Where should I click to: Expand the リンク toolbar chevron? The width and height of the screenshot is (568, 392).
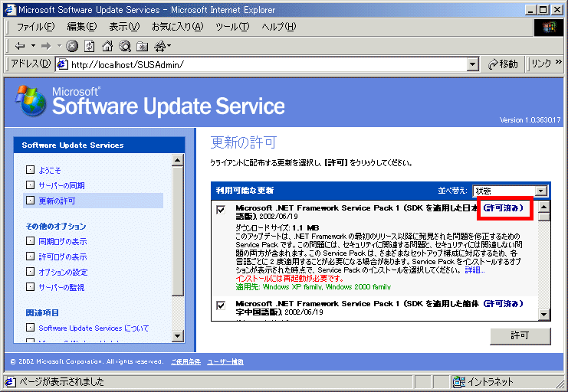559,62
